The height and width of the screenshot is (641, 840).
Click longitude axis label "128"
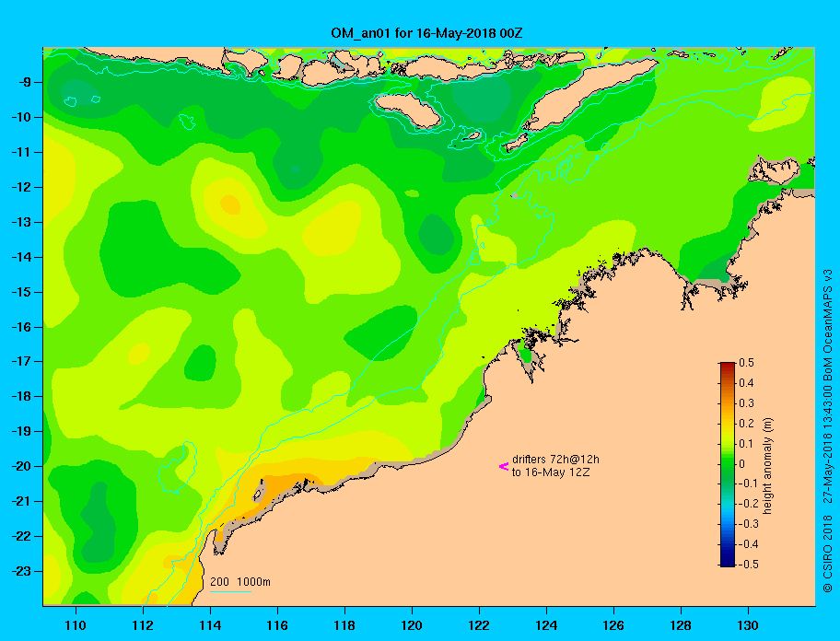pos(681,625)
